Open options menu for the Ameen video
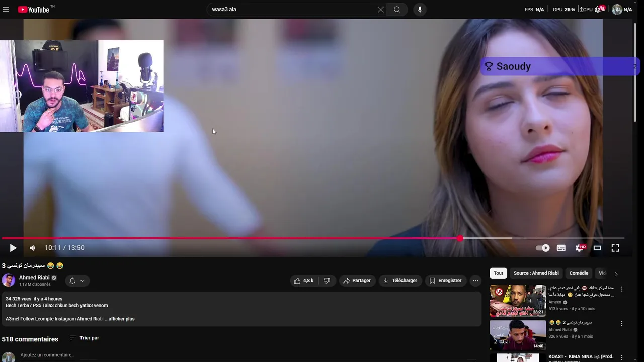 pos(622,289)
